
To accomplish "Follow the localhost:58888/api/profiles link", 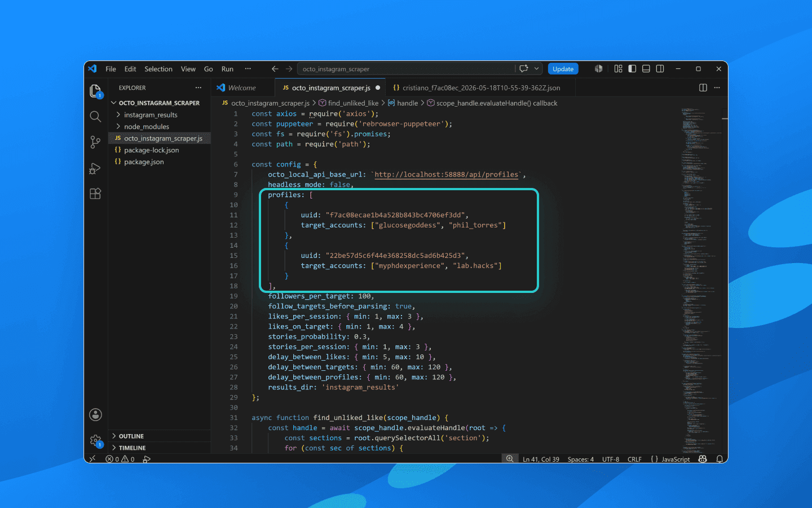I will (446, 174).
